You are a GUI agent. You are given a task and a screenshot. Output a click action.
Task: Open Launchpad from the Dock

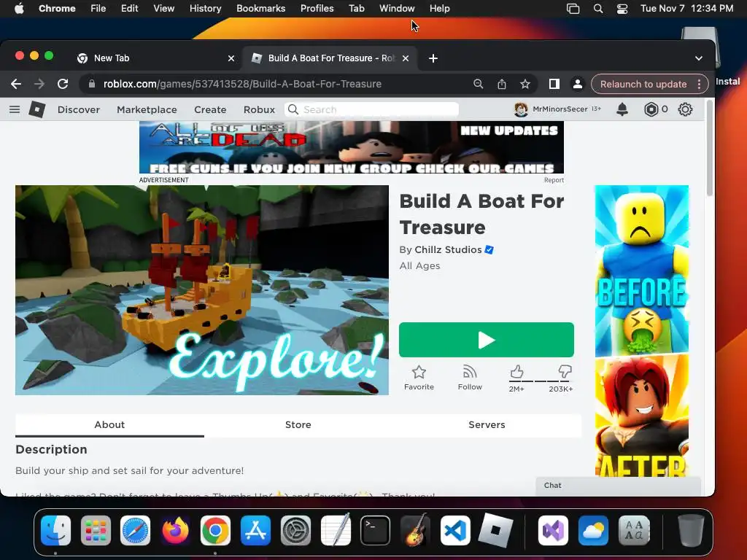(96, 530)
